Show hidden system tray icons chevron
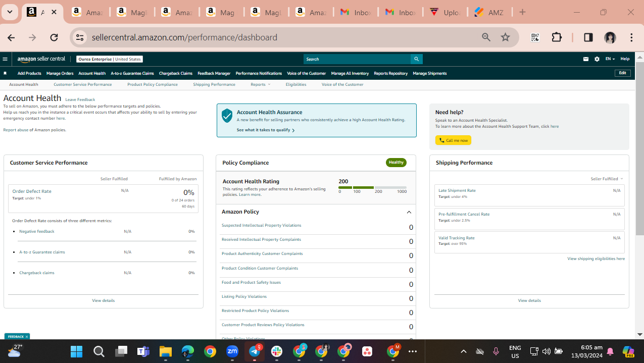 pyautogui.click(x=464, y=351)
